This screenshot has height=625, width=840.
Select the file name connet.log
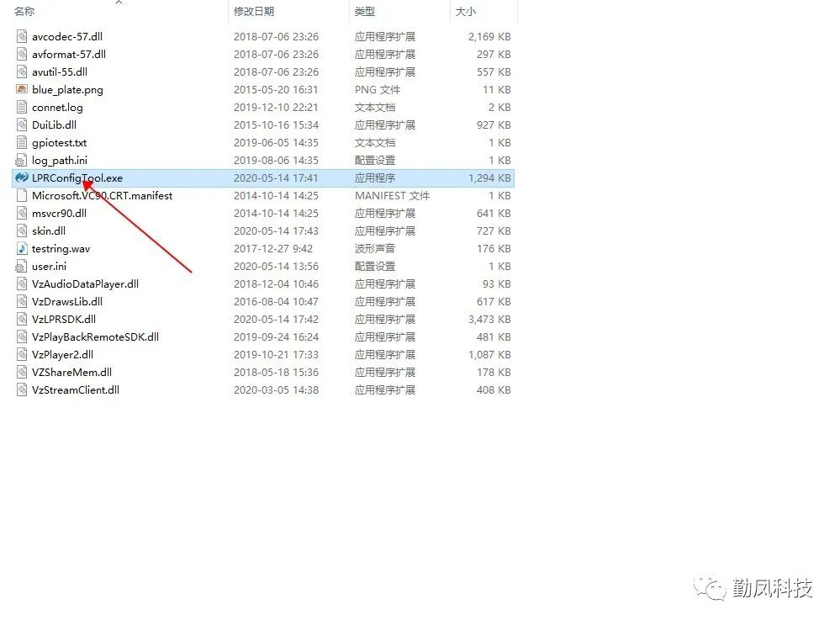(x=57, y=108)
